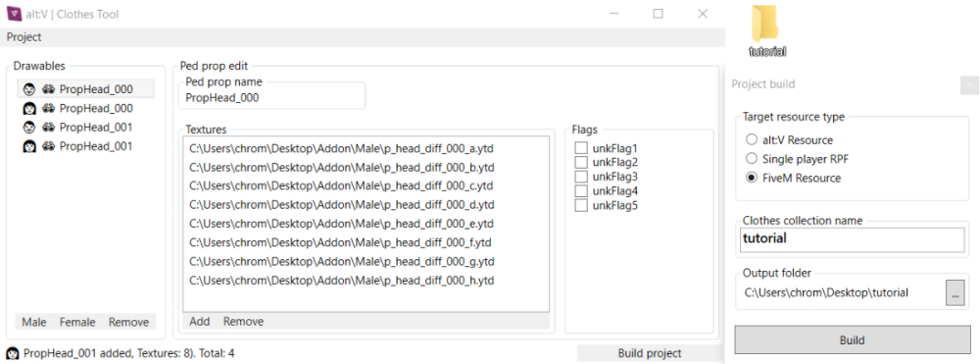The height and width of the screenshot is (364, 980).
Task: Enable unkFlag3 checkbox
Action: (581, 177)
